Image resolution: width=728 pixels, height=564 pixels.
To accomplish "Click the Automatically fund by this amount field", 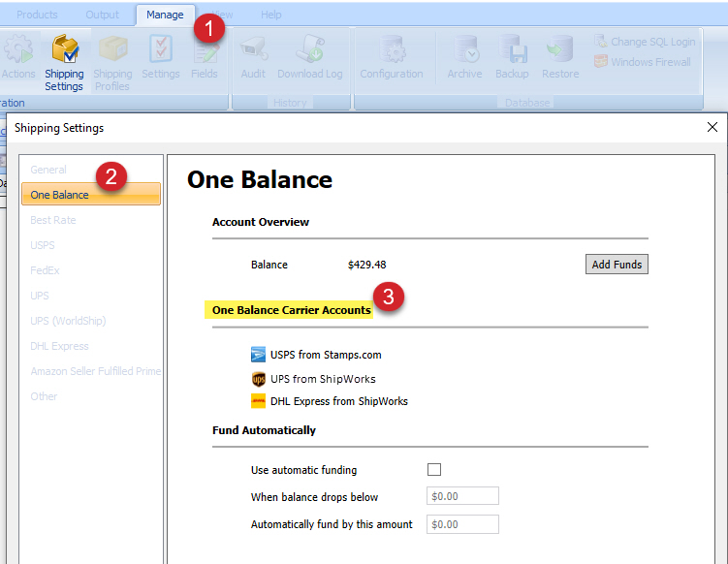I will click(x=462, y=524).
